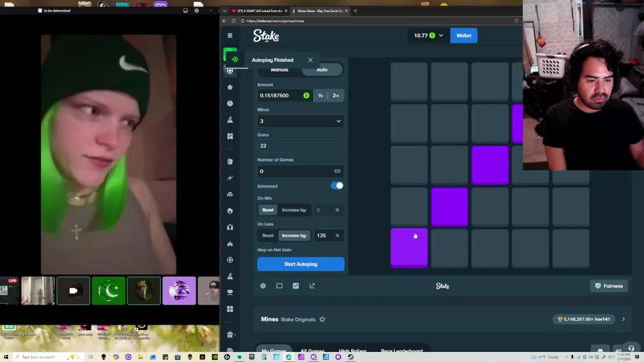Close the Mines Game browser tab

347,11
